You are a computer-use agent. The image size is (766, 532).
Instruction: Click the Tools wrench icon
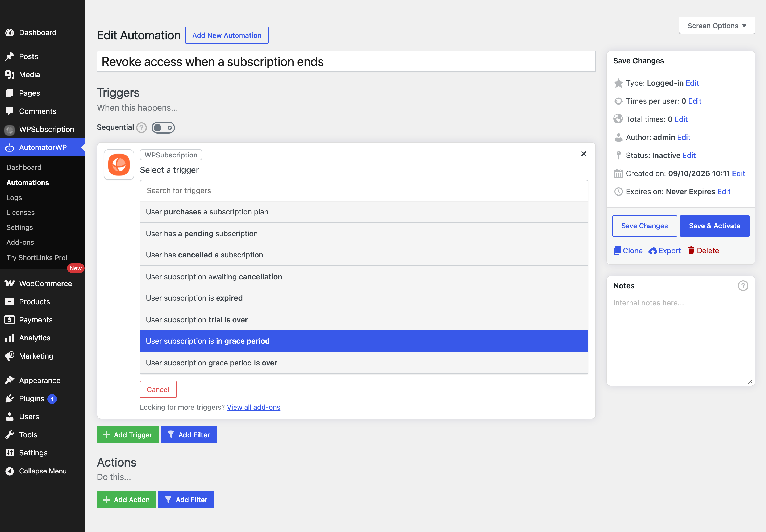coord(10,435)
